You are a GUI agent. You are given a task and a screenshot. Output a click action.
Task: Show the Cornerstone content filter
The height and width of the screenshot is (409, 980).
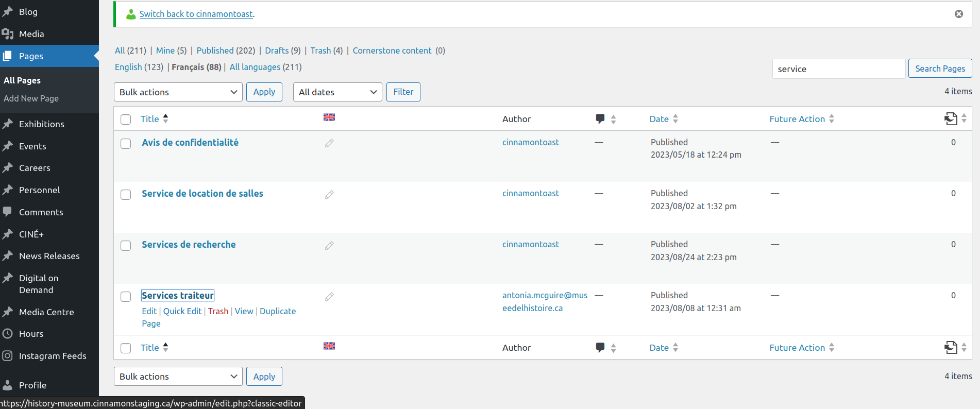coord(392,50)
